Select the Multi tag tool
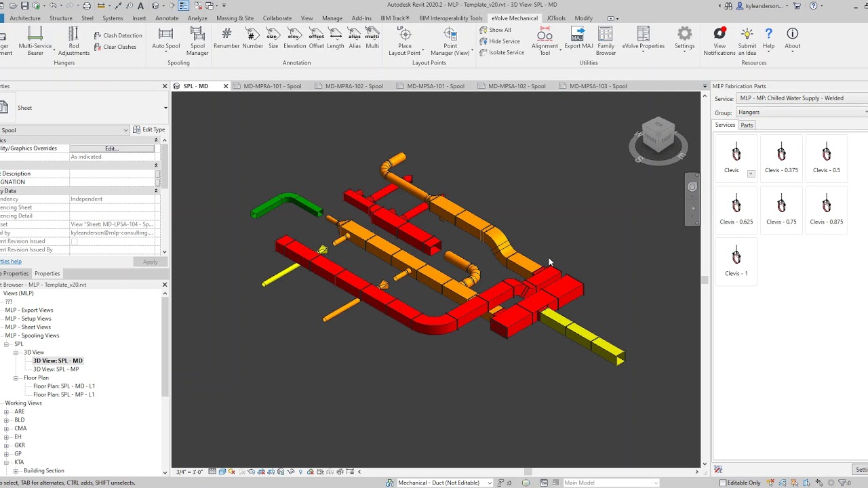The width and height of the screenshot is (868, 488). coord(372,38)
